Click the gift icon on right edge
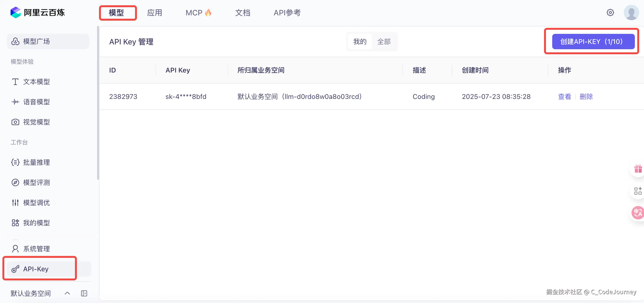 (638, 169)
